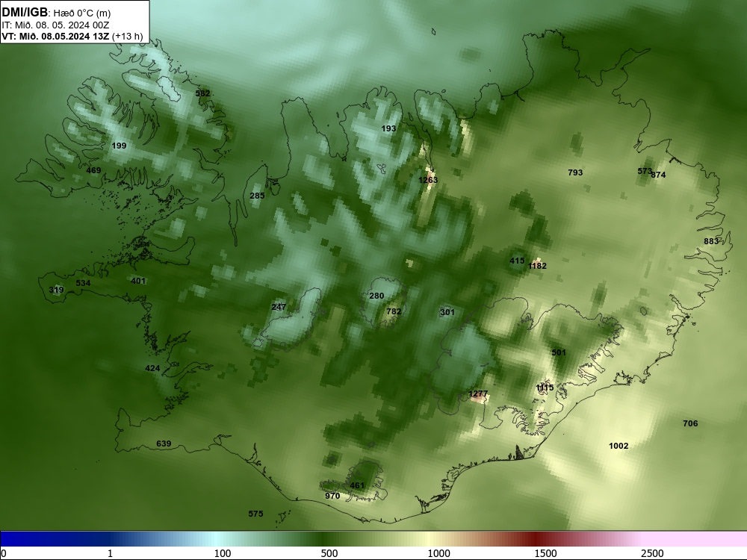This screenshot has width=747, height=560.
Task: Click the map value 319
Action: click(x=56, y=290)
